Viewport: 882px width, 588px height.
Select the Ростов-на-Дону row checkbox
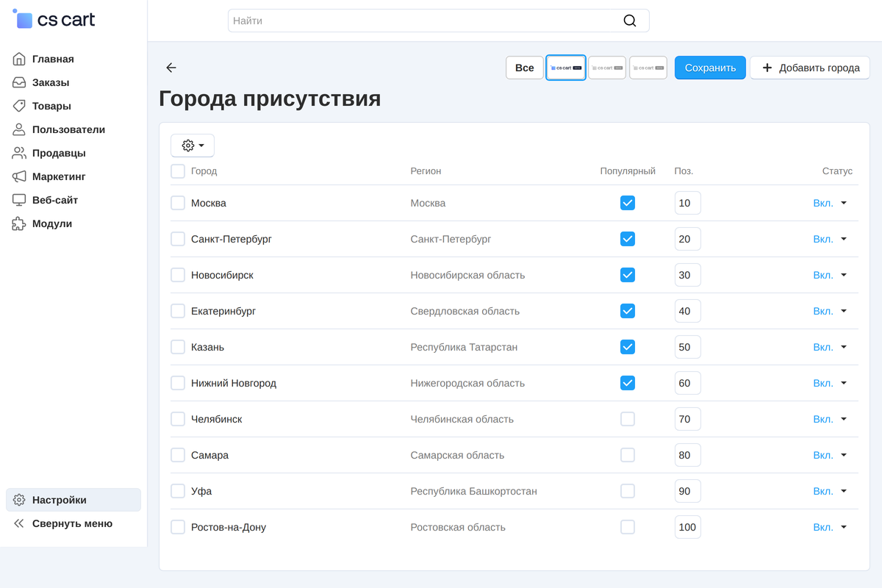pyautogui.click(x=178, y=527)
